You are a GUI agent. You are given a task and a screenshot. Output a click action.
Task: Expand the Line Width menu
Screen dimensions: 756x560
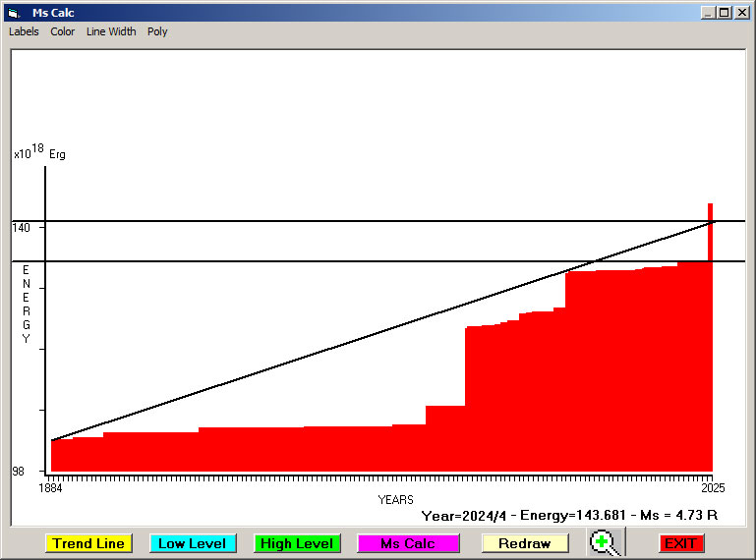point(111,31)
